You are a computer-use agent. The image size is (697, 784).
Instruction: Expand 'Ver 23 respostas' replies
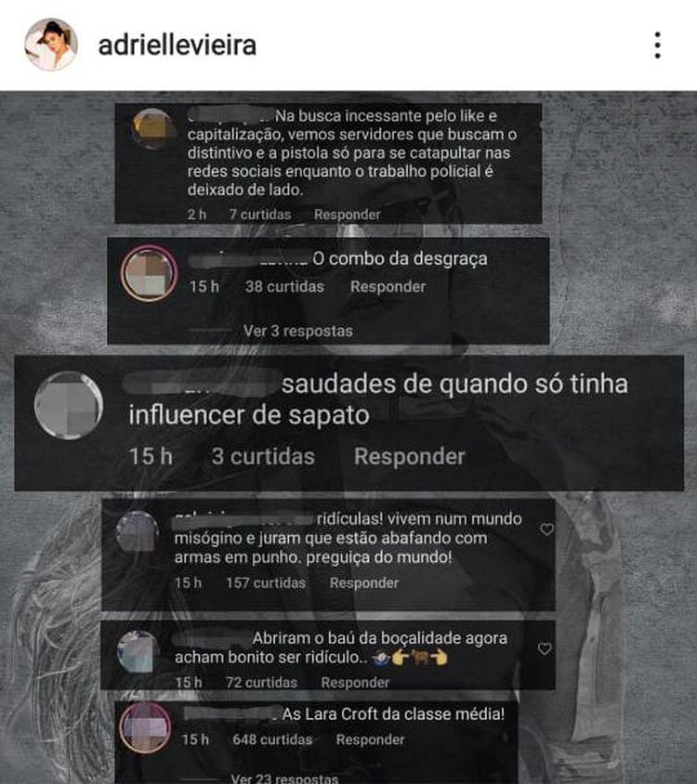pos(284,778)
